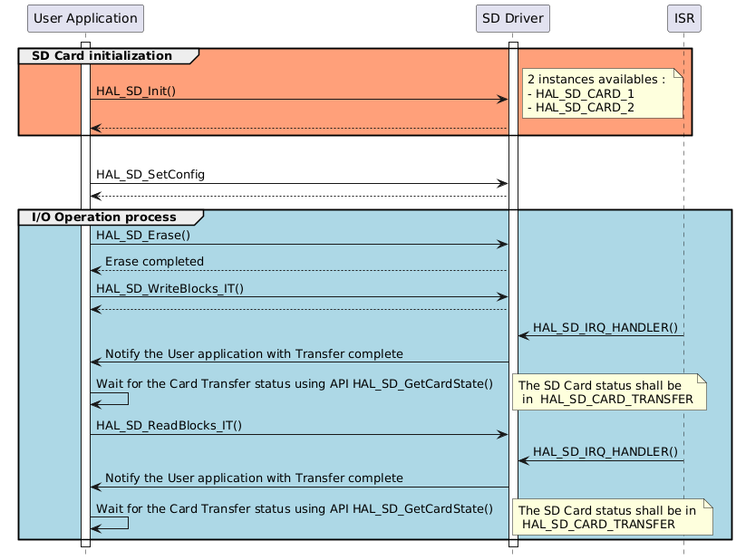Click the I/O Operation process group label
Image resolution: width=736 pixels, height=560 pixels.
[103, 217]
